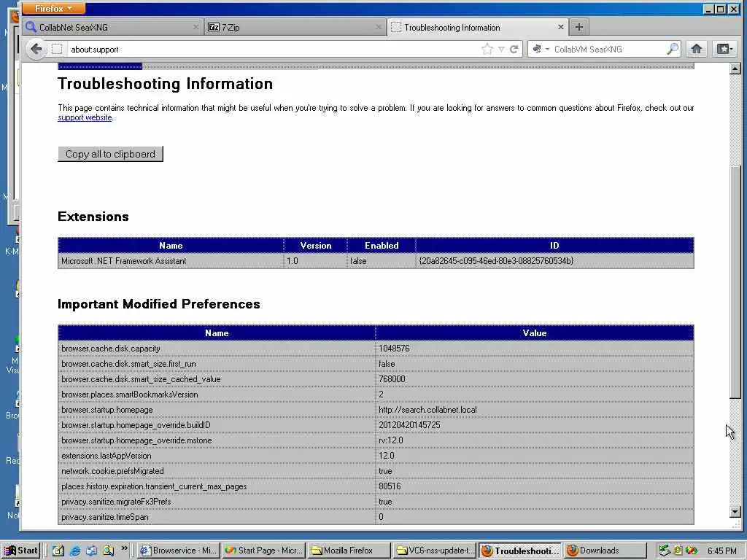Click the about:support address field
Image resolution: width=747 pixels, height=560 pixels.
pos(271,49)
